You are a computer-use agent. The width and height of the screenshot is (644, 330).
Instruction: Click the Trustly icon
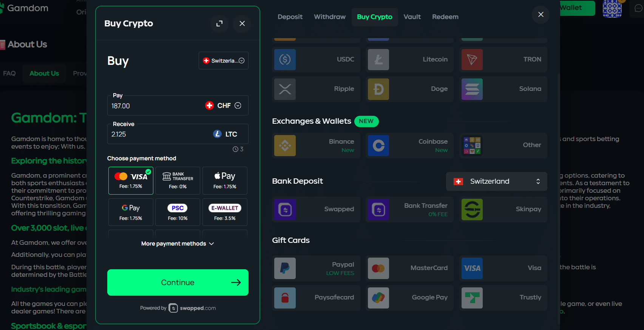[472, 298]
